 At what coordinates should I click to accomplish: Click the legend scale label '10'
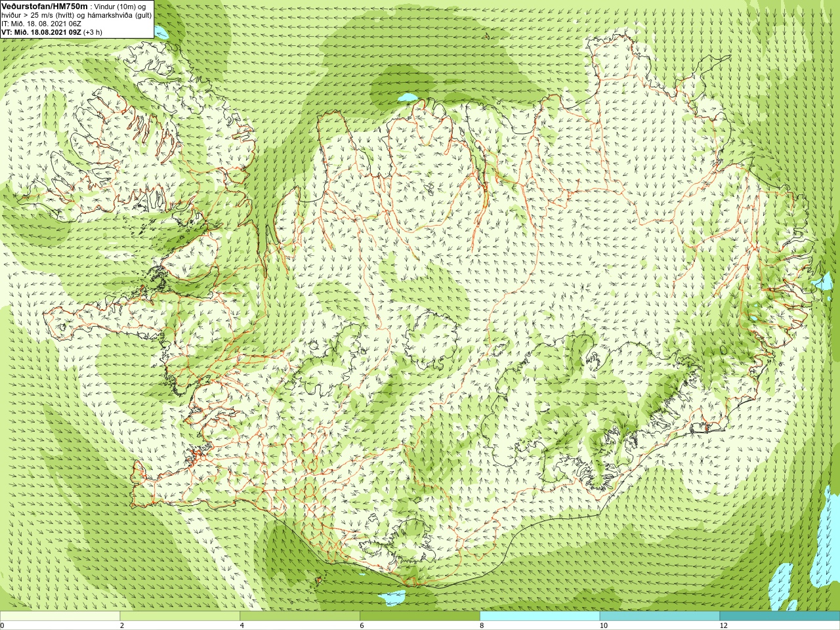(604, 625)
